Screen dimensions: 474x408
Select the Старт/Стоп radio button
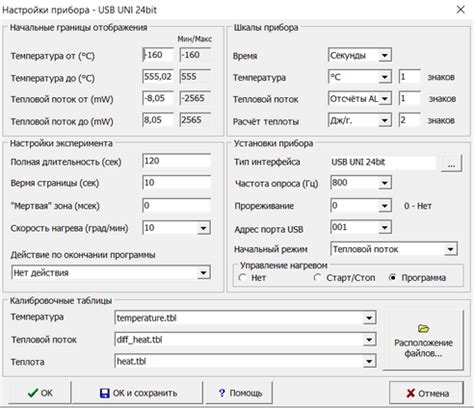coord(317,277)
